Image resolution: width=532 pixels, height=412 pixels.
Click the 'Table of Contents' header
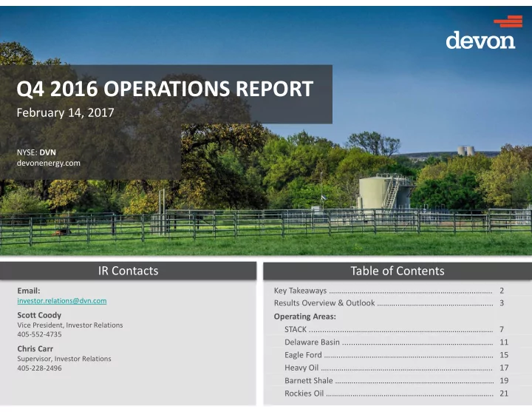398,271
